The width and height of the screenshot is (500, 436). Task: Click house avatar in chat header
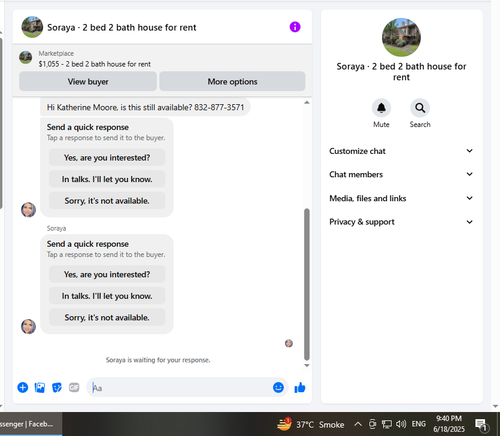tap(32, 27)
